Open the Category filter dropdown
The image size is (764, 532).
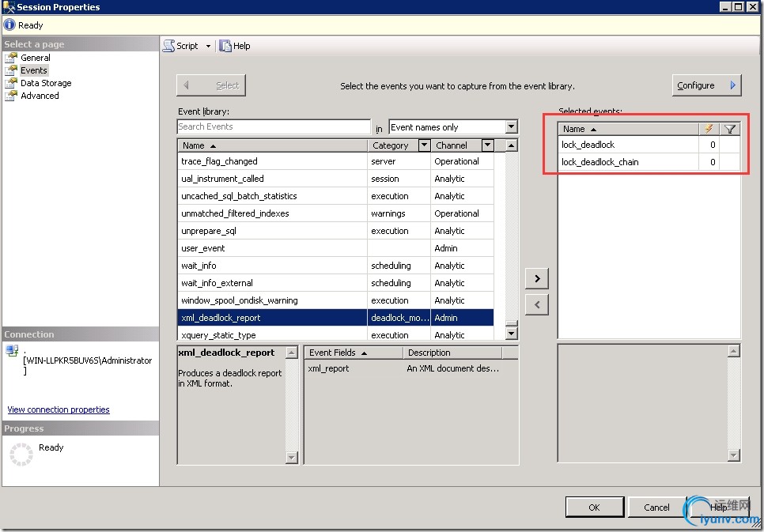pyautogui.click(x=425, y=145)
